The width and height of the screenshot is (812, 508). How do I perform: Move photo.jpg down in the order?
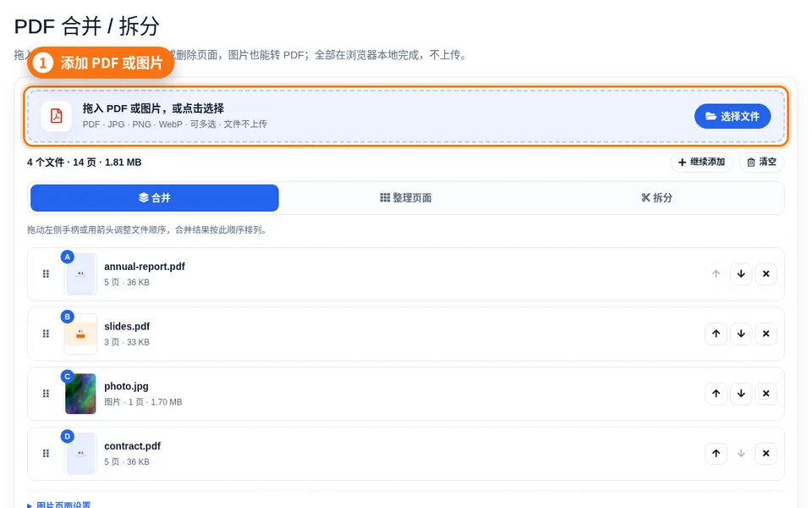pos(741,394)
